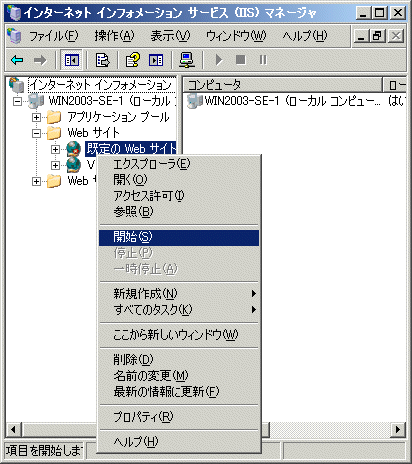Expand the bottom Web folder node
The width and height of the screenshot is (412, 464).
pyautogui.click(x=36, y=181)
